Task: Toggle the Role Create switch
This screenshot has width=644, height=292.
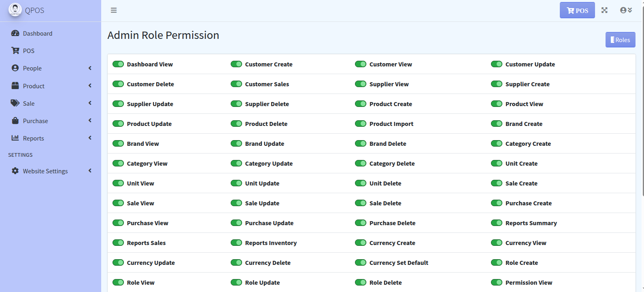Action: point(497,262)
